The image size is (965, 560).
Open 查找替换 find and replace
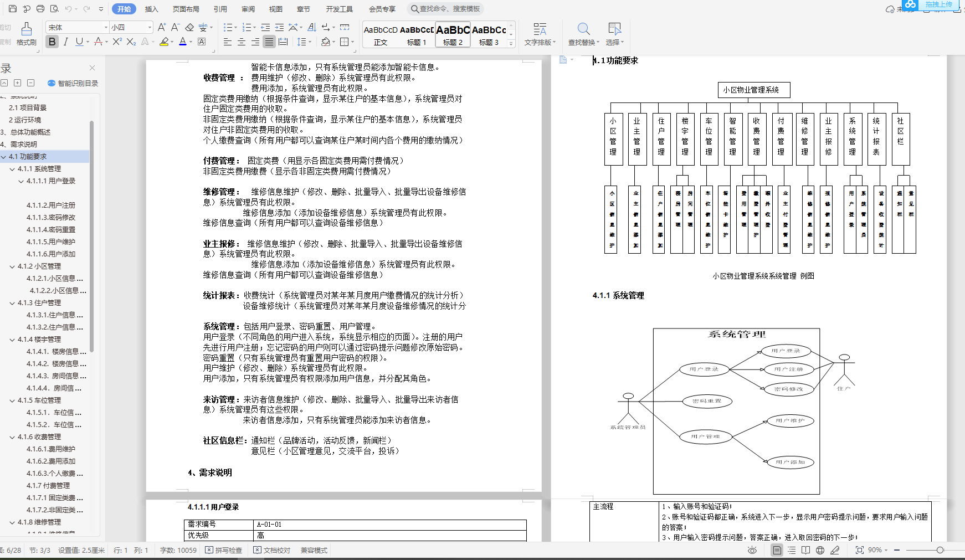click(584, 34)
